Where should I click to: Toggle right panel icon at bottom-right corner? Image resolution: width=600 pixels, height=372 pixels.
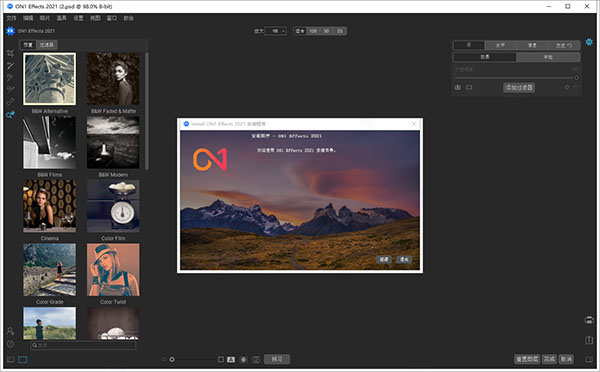589,359
